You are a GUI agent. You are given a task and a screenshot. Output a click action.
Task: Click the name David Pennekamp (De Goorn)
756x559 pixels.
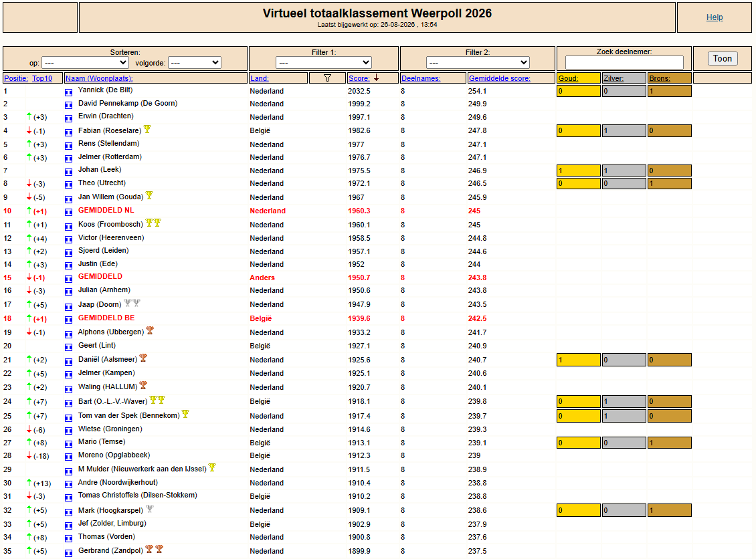click(128, 103)
